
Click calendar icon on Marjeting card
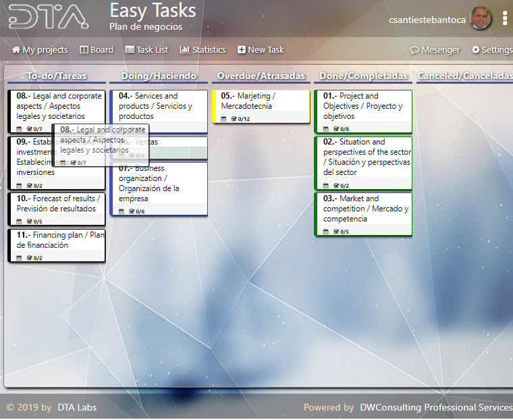pyautogui.click(x=225, y=119)
